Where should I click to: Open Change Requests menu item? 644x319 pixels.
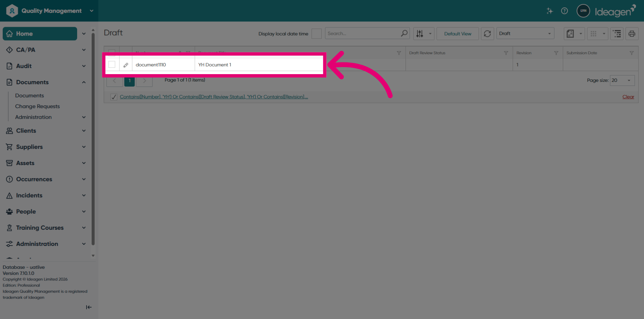click(x=37, y=106)
